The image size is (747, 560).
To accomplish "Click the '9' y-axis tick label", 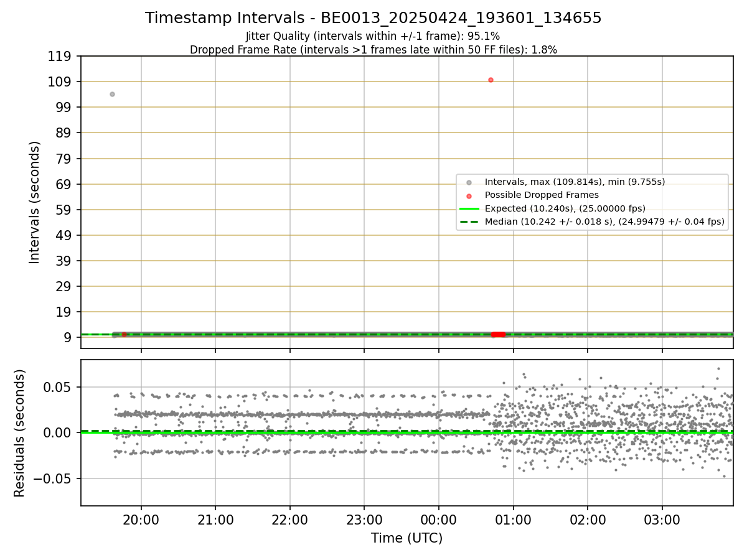I will (x=69, y=337).
